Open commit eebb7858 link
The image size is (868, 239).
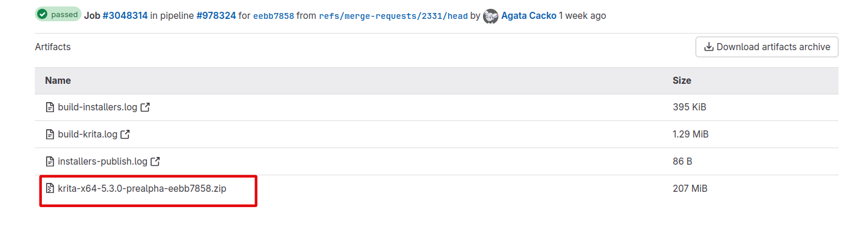[x=273, y=16]
